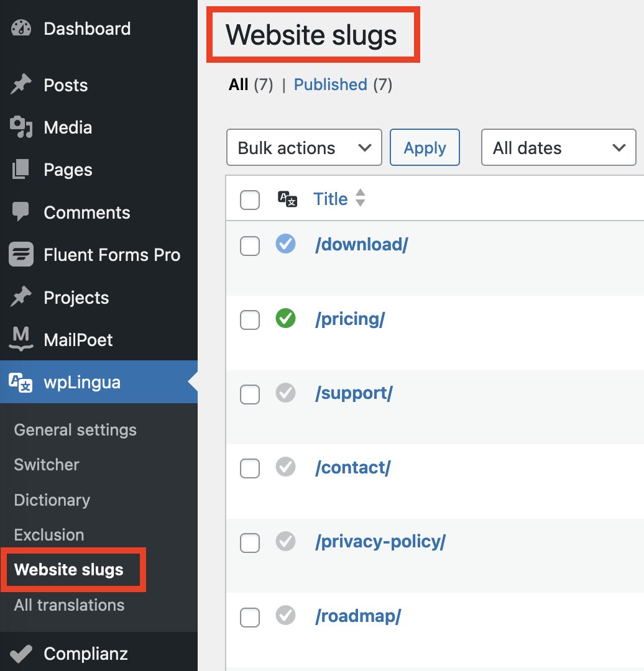Open Fluent Forms Pro menu item
This screenshot has width=644, height=671.
(112, 255)
